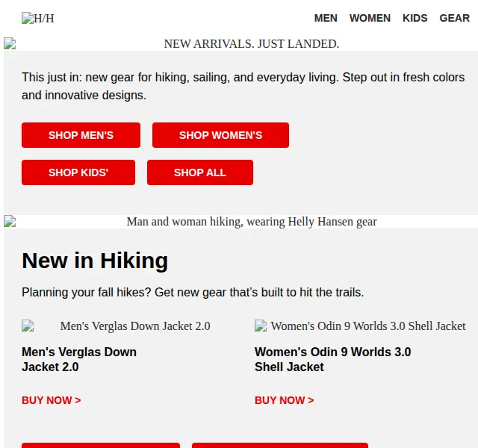
Task: Click BUY NOW under Men's Verglas Down Jacket
Action: [x=52, y=400]
